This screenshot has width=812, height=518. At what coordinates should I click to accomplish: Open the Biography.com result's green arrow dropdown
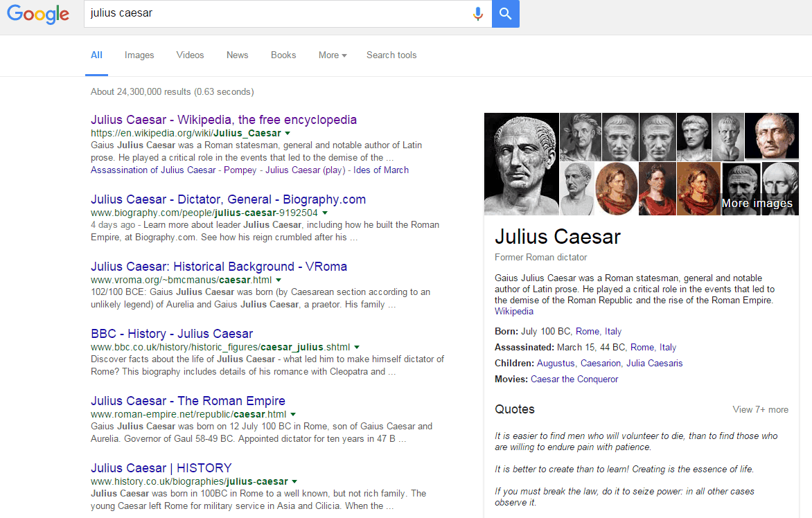(x=324, y=213)
